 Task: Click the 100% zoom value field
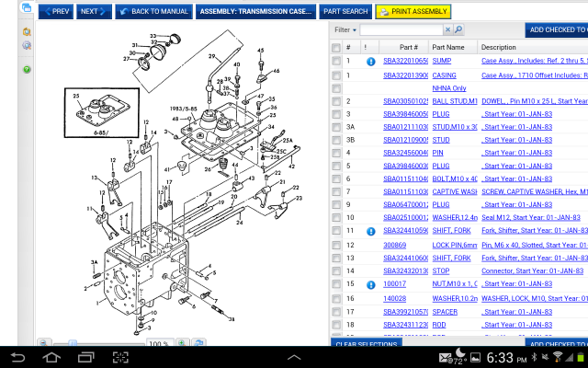(160, 343)
